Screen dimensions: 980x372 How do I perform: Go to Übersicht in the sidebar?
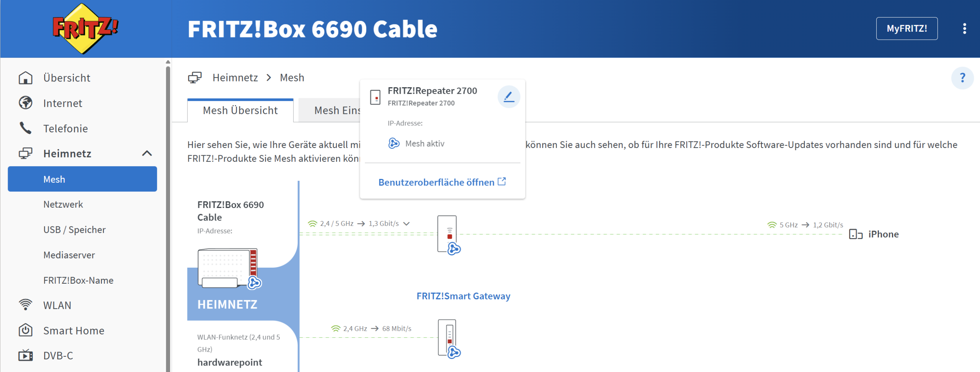coord(67,78)
